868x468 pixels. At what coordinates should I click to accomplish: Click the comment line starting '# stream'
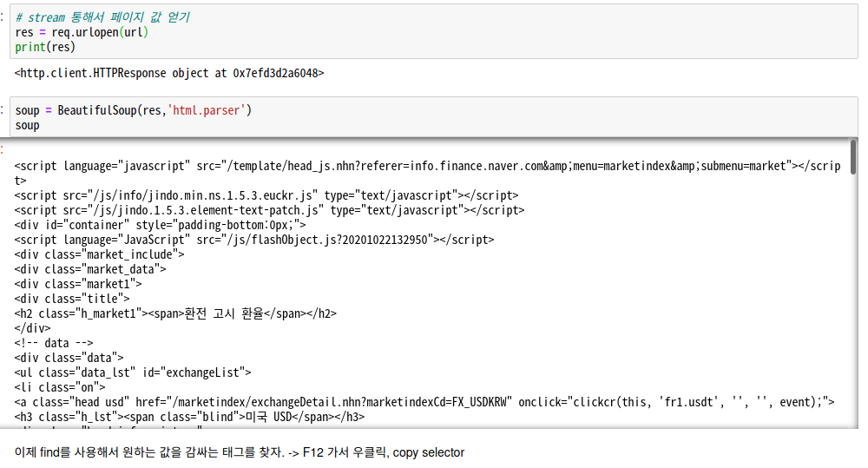(x=102, y=17)
